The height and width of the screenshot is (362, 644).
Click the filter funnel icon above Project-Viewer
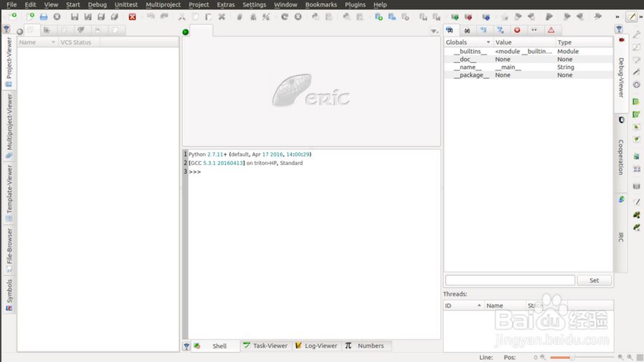coord(6,29)
